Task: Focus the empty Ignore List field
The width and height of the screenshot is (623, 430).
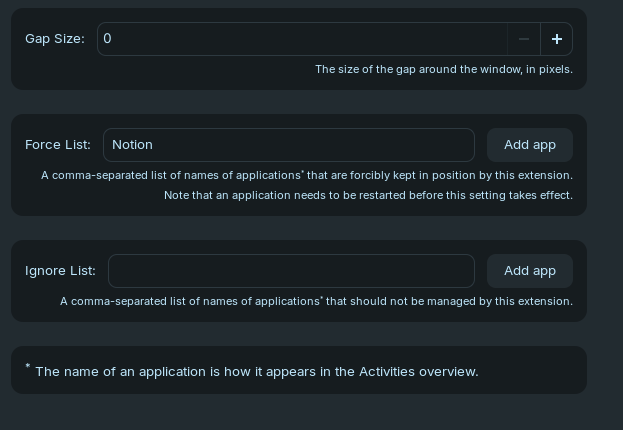Action: point(290,271)
